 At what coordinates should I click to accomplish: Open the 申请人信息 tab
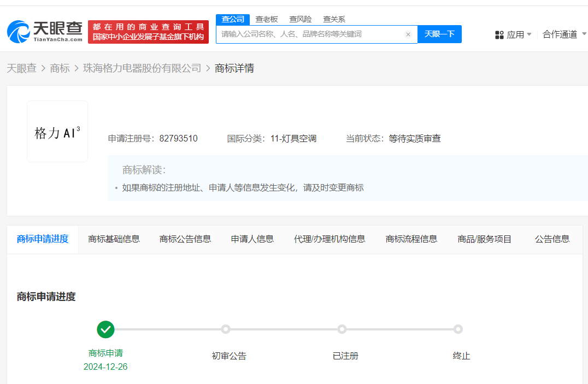[x=252, y=239]
